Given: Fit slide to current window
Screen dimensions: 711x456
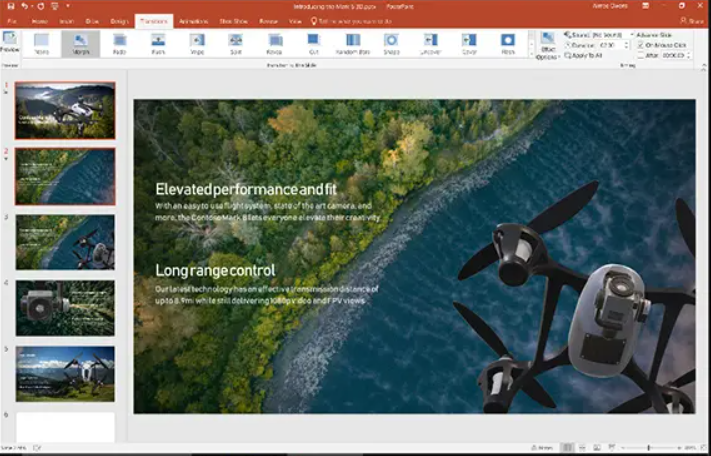Looking at the screenshot, I should [x=704, y=448].
